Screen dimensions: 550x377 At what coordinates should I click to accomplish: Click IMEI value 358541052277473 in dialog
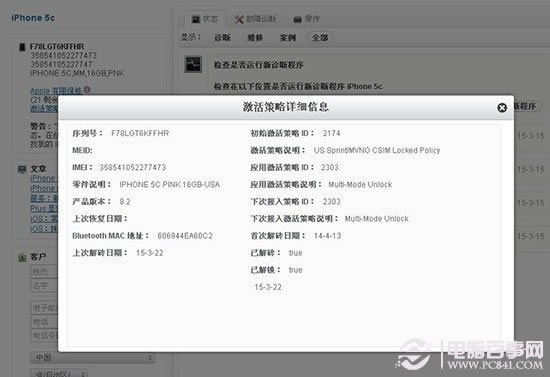133,167
